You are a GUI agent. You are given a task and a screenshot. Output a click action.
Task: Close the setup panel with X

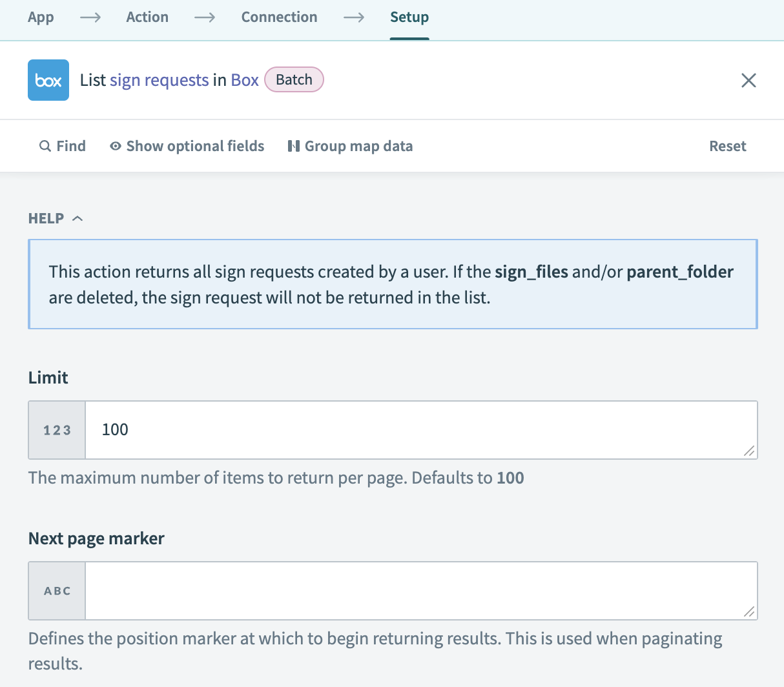pyautogui.click(x=748, y=80)
